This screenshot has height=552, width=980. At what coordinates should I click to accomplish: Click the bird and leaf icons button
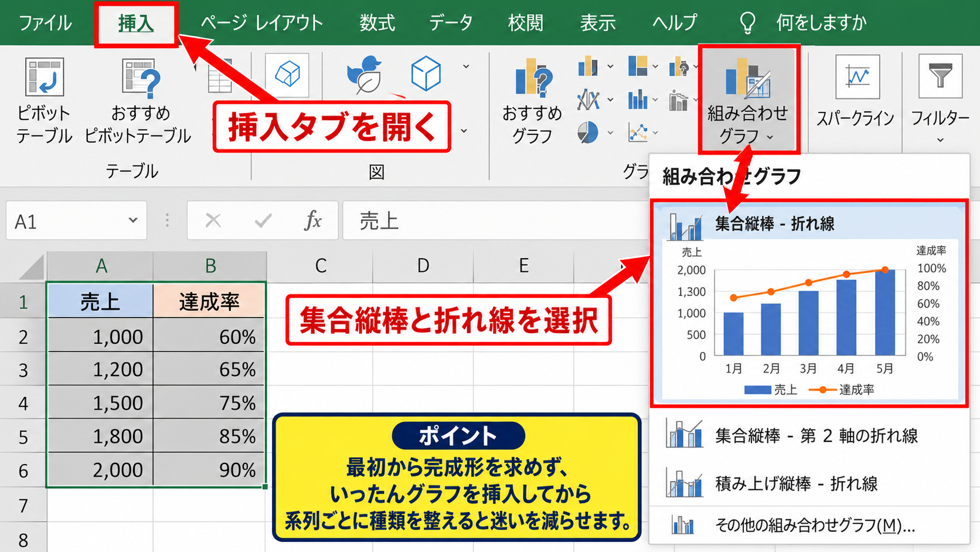tap(365, 74)
